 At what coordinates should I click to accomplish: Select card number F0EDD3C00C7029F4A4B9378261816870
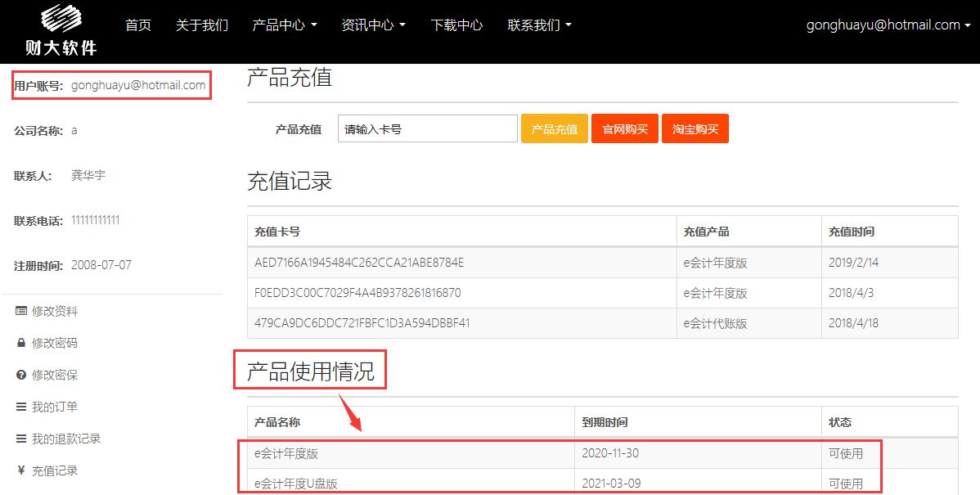click(x=357, y=293)
